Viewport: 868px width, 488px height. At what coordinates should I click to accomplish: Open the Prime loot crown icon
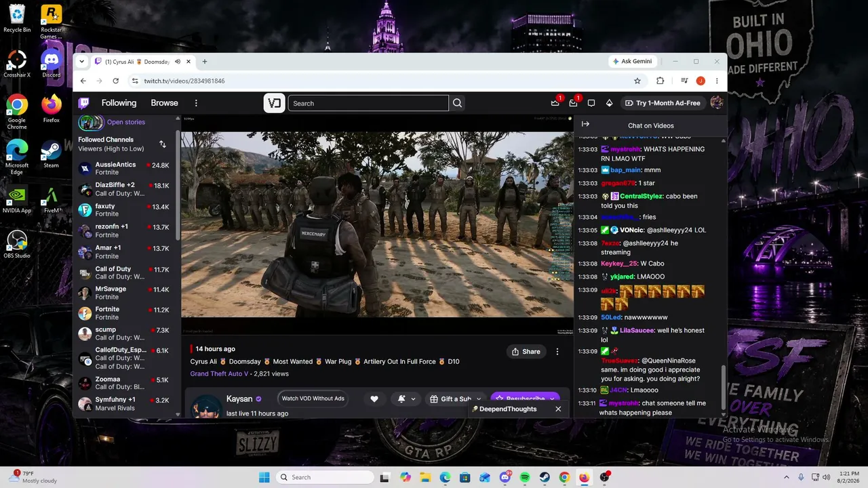[x=555, y=103]
